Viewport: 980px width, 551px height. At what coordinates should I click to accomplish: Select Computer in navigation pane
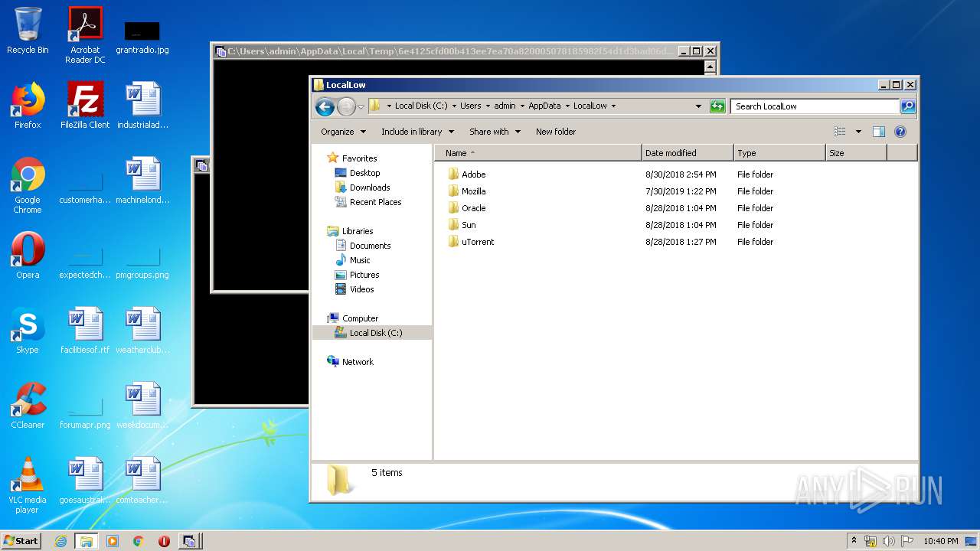(x=360, y=318)
